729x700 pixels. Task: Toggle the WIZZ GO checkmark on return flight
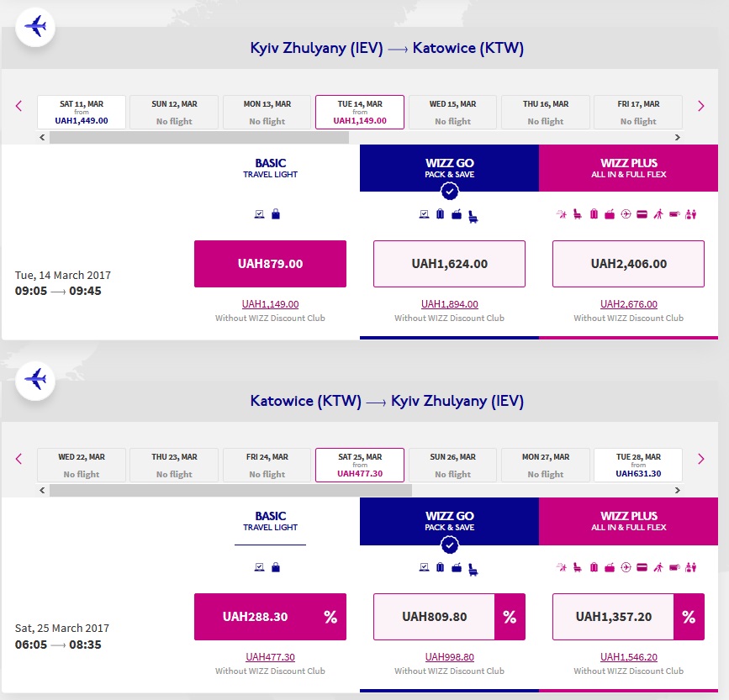pyautogui.click(x=449, y=545)
